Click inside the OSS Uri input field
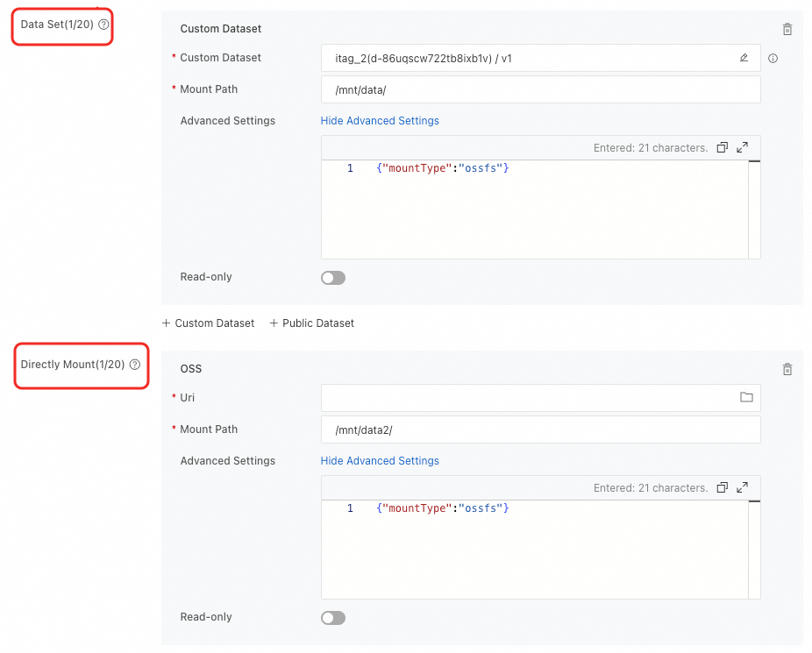Viewport: 812px width, 653px height. (526, 398)
